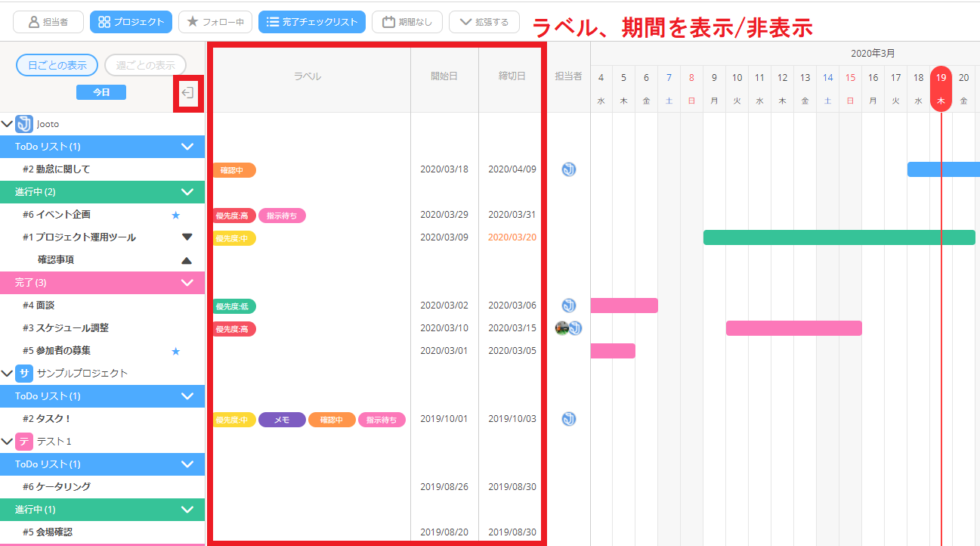Click 確認中 label on #2 勤怠に関して

pos(234,170)
